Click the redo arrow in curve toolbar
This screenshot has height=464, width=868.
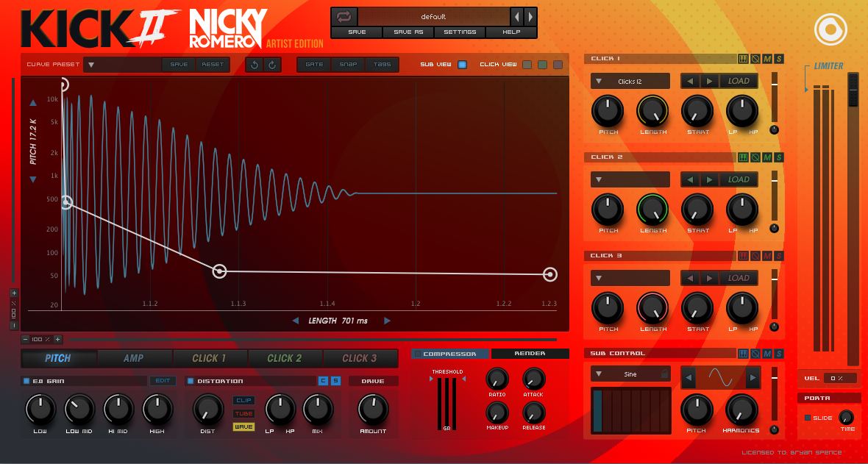272,64
